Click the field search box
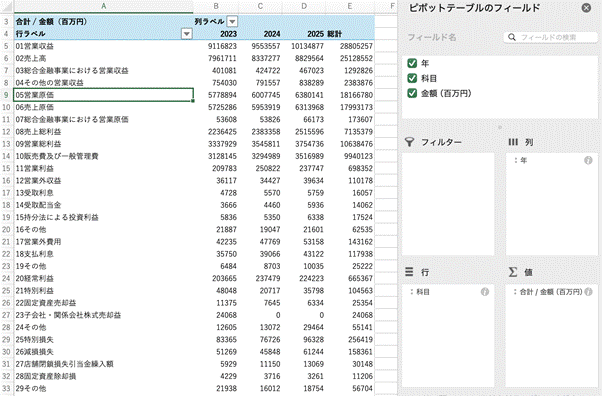This screenshot has height=396, width=602. coord(551,37)
